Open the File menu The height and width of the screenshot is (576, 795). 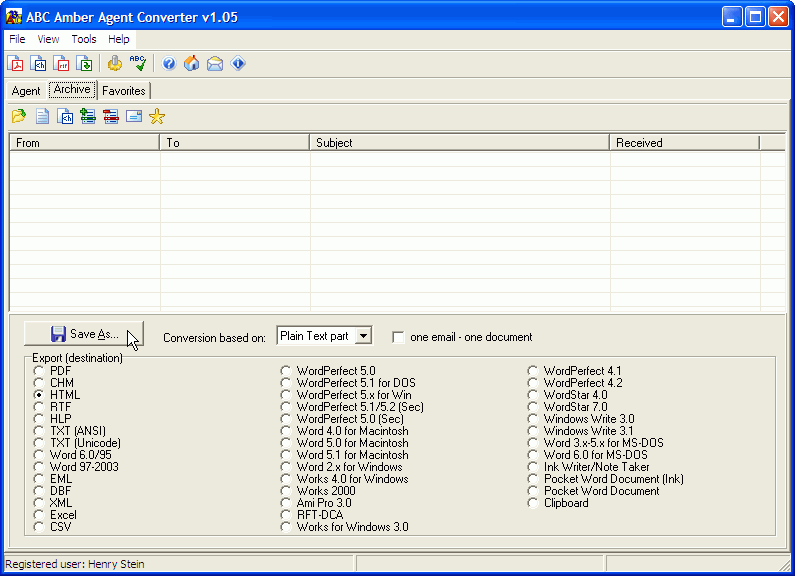tap(17, 39)
